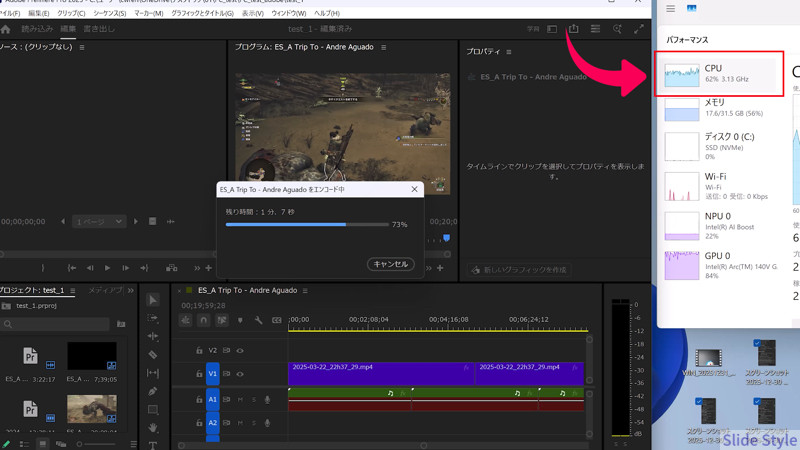Pick the Hand tool
Viewport: 800px width, 450px height.
[153, 427]
